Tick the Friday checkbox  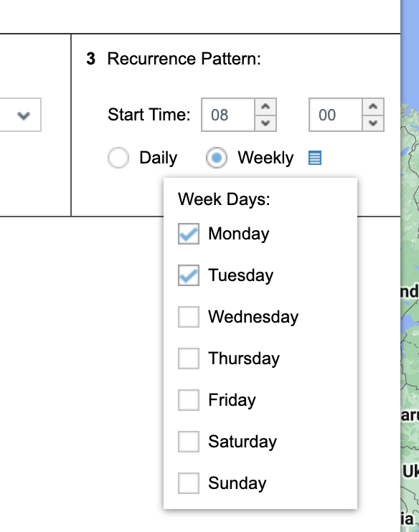tap(189, 400)
